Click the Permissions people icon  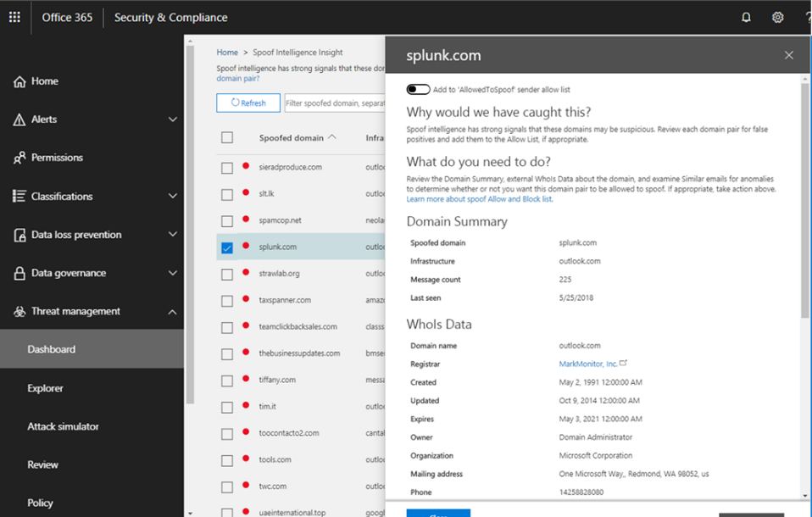pyautogui.click(x=19, y=158)
